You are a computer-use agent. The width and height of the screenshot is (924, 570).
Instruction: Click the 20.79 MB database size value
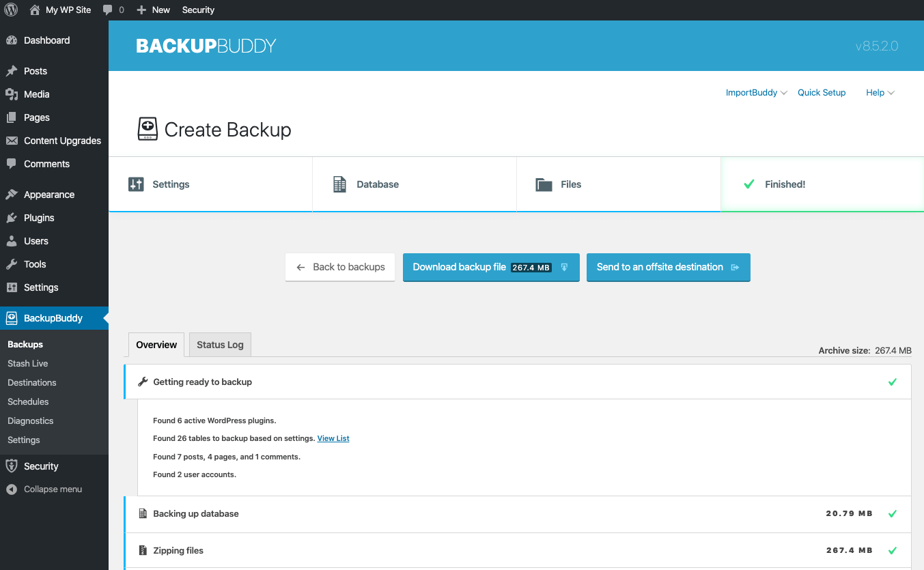tap(850, 513)
